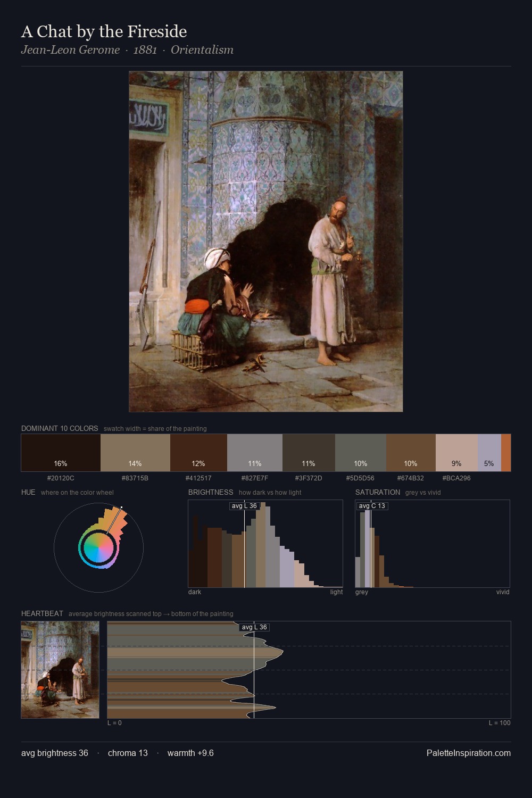Click the style label Orientalism
532x798 pixels.
(x=202, y=50)
